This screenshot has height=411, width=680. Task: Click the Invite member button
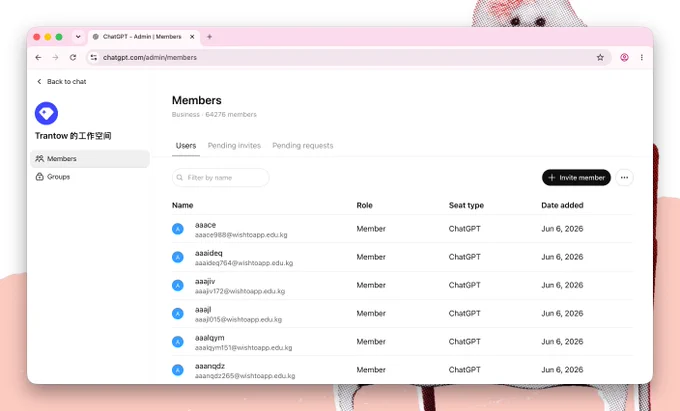pyautogui.click(x=576, y=178)
